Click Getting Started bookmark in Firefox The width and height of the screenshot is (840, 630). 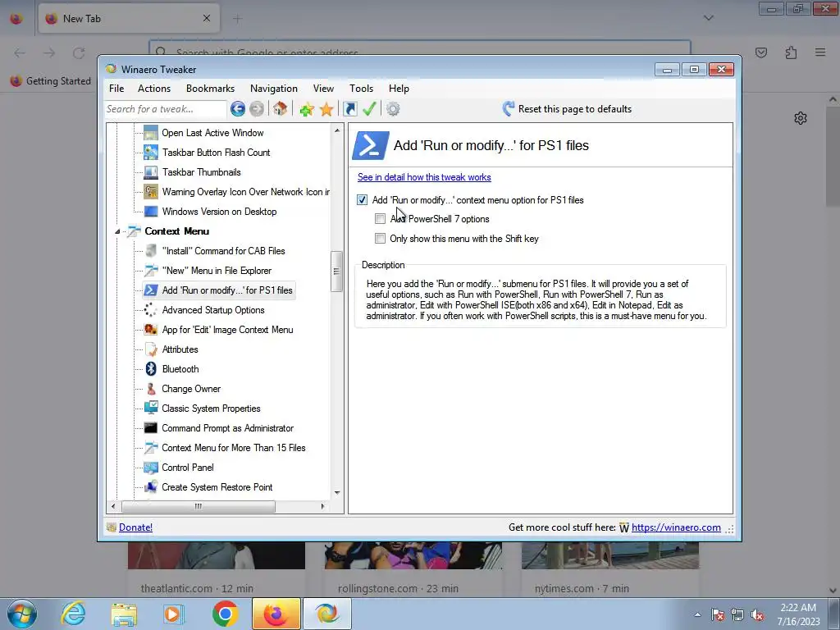51,81
